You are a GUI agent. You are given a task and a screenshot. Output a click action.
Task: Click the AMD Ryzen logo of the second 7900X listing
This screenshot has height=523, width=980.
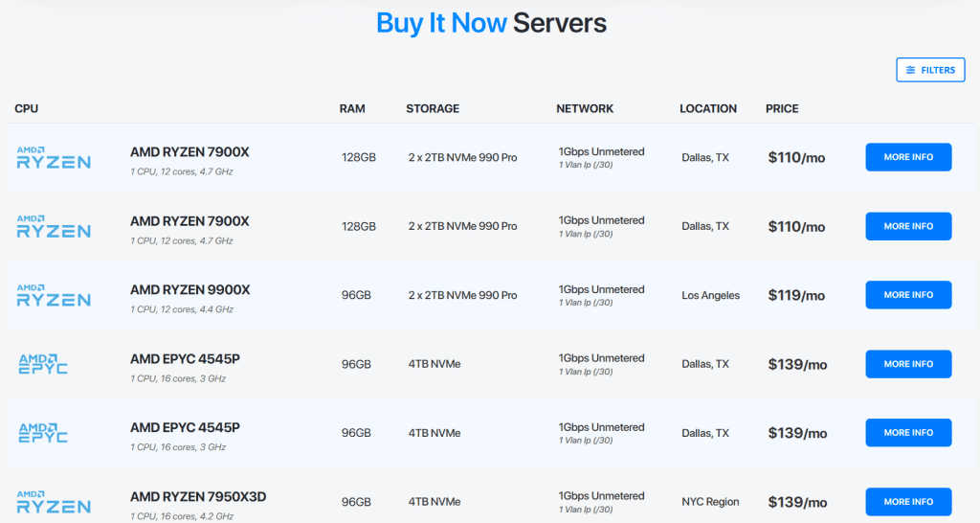coord(54,226)
